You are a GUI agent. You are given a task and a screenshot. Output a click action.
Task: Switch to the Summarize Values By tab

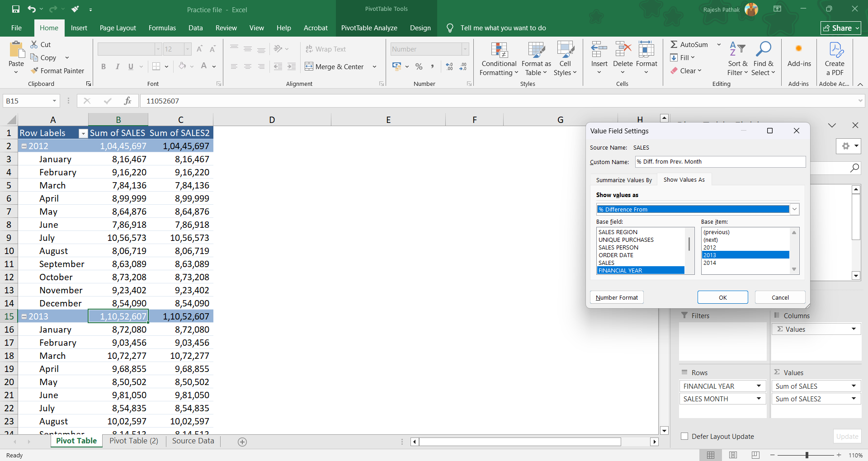click(623, 180)
